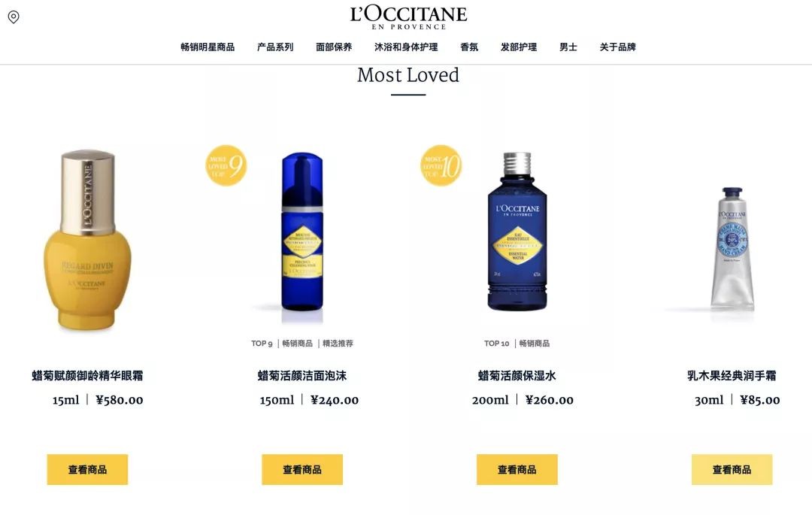Click 查看商品 under 蜡菊活颜保湿水
Viewport: 812px width, 515px height.
tap(517, 469)
